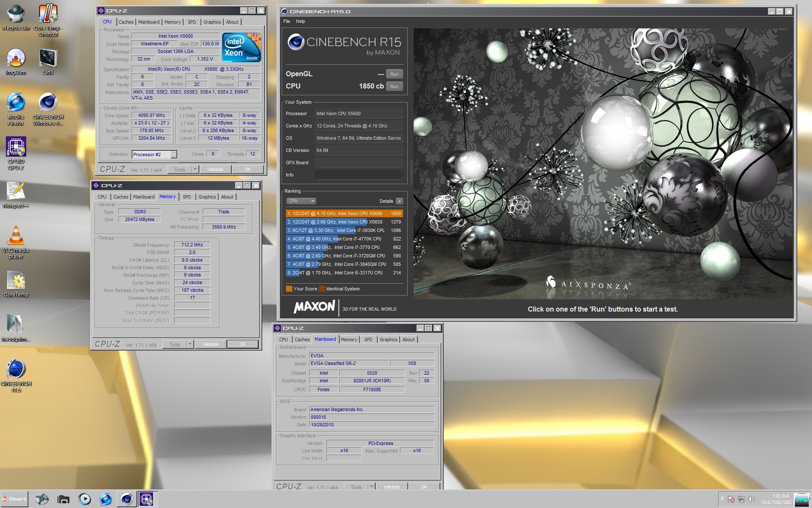Click the network tray icon
This screenshot has height=508, width=812.
741,500
